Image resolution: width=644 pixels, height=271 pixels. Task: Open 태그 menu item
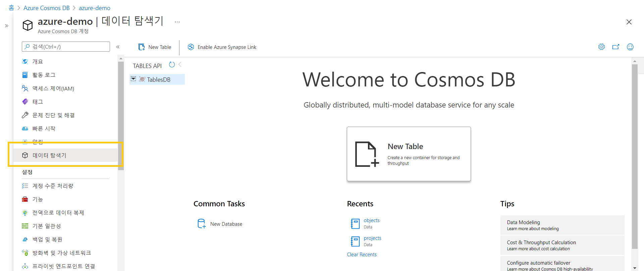[65, 102]
